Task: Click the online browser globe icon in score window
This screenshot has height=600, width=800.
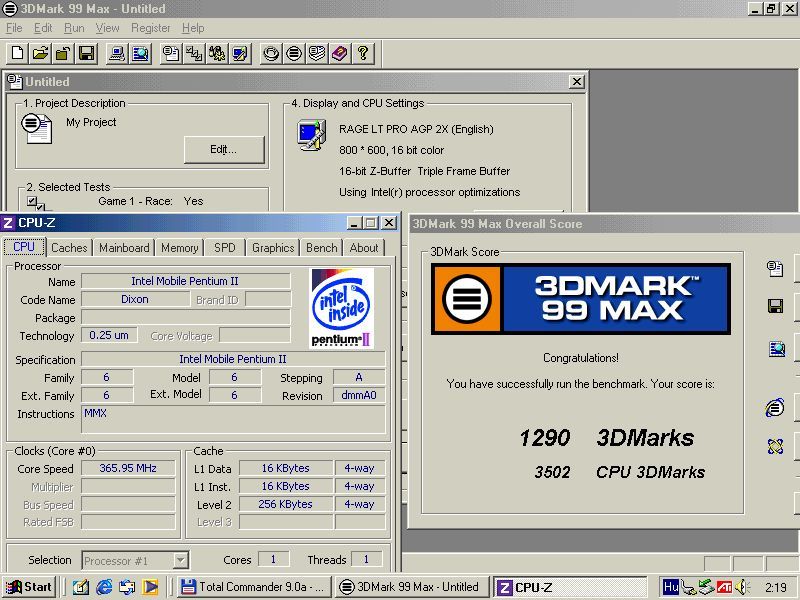Action: pyautogui.click(x=774, y=407)
